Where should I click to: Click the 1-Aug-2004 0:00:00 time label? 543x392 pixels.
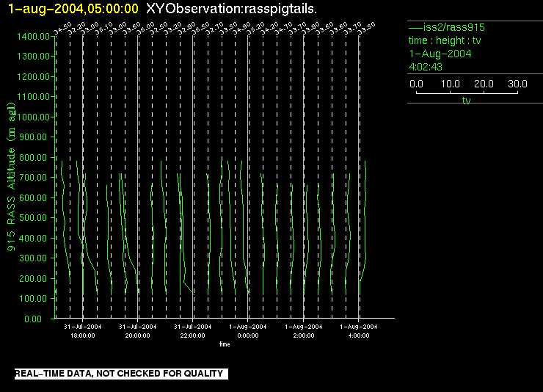point(248,331)
